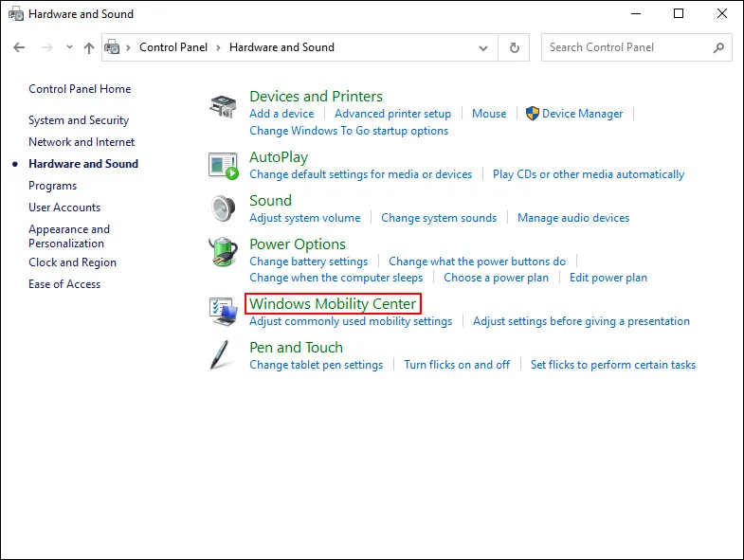Click Change what the power buttons do
This screenshot has width=744, height=560.
[478, 262]
